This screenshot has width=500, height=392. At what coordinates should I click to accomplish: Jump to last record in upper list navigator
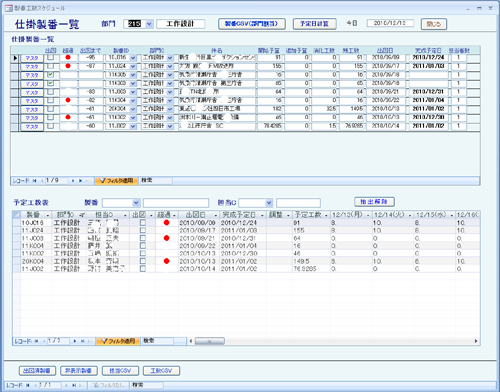click(80, 181)
